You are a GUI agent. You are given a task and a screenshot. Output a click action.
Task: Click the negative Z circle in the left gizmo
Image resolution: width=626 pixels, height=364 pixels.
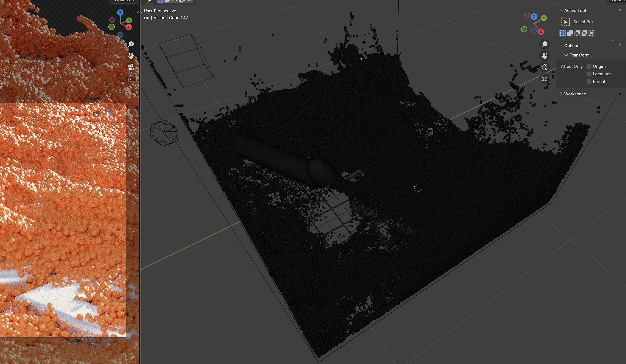120,35
